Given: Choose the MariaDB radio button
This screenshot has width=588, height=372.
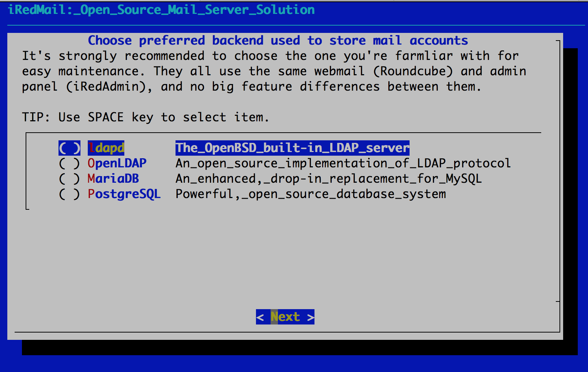Looking at the screenshot, I should pos(69,179).
